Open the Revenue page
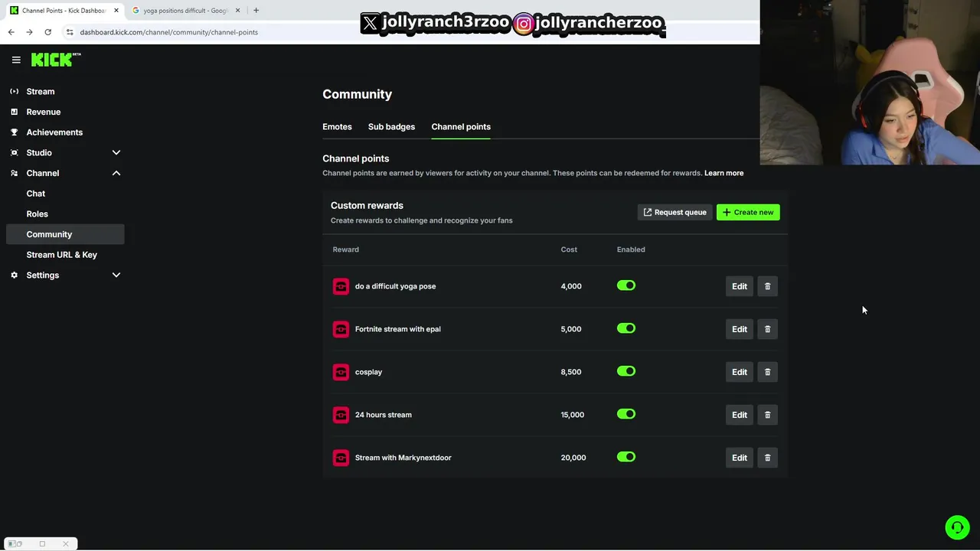 [44, 112]
